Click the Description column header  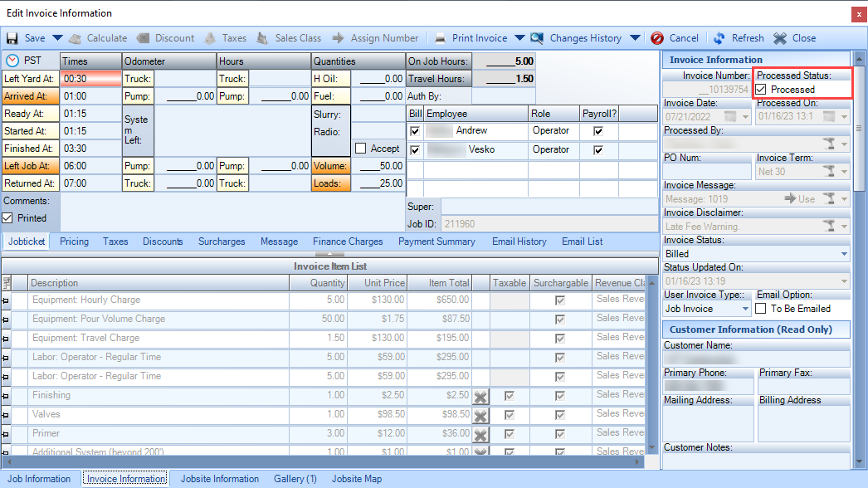coord(158,283)
